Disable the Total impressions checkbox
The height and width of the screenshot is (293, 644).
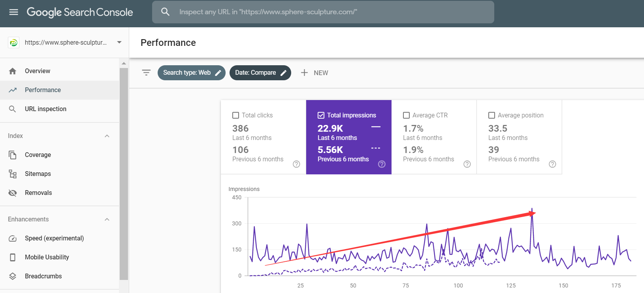point(321,115)
